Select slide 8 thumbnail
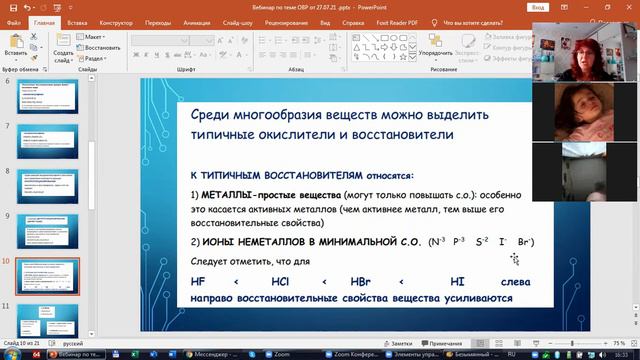The width and height of the screenshot is (640, 360). click(47, 187)
